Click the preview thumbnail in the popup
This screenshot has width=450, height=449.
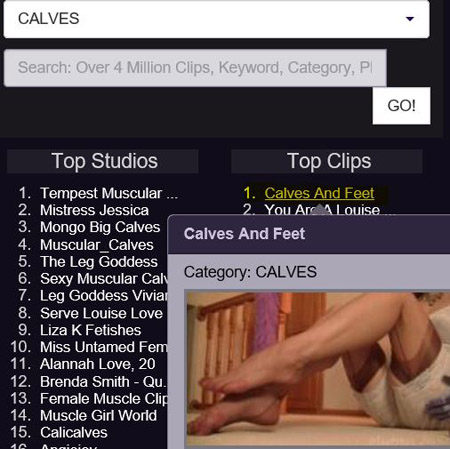click(x=317, y=368)
